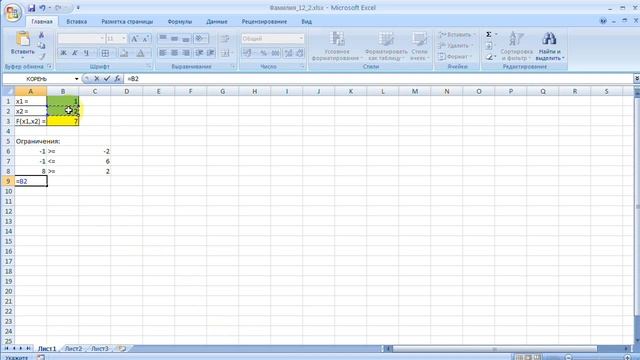The image size is (640, 360).
Task: Open the font name dropdown
Action: click(x=102, y=39)
